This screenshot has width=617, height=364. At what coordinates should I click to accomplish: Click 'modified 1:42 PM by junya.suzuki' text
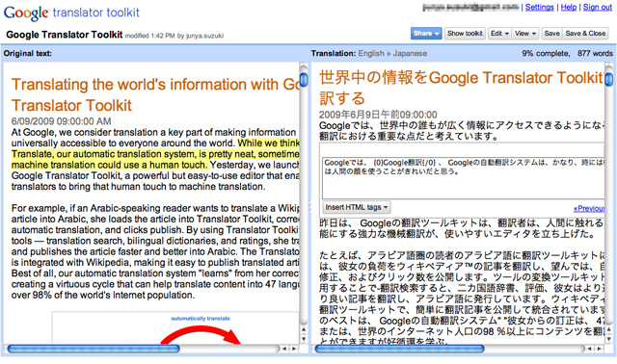click(174, 36)
